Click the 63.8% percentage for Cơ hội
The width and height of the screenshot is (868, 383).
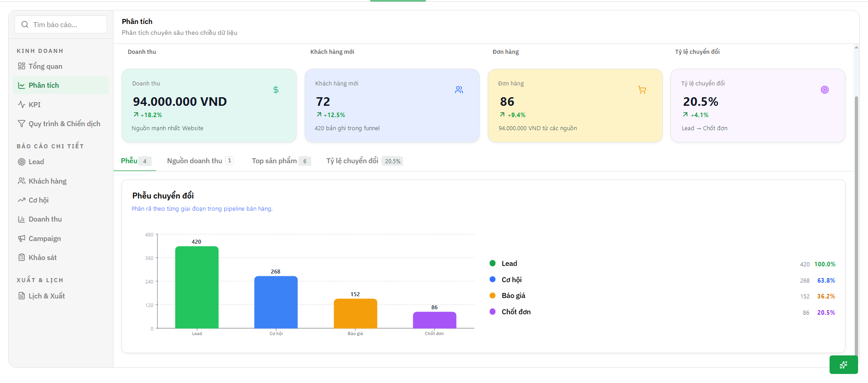(826, 280)
